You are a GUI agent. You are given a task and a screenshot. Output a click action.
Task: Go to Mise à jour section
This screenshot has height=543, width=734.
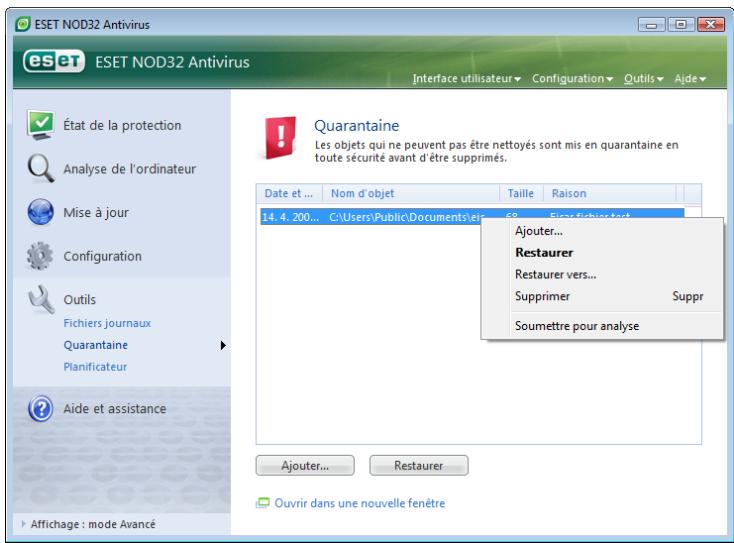tap(96, 213)
